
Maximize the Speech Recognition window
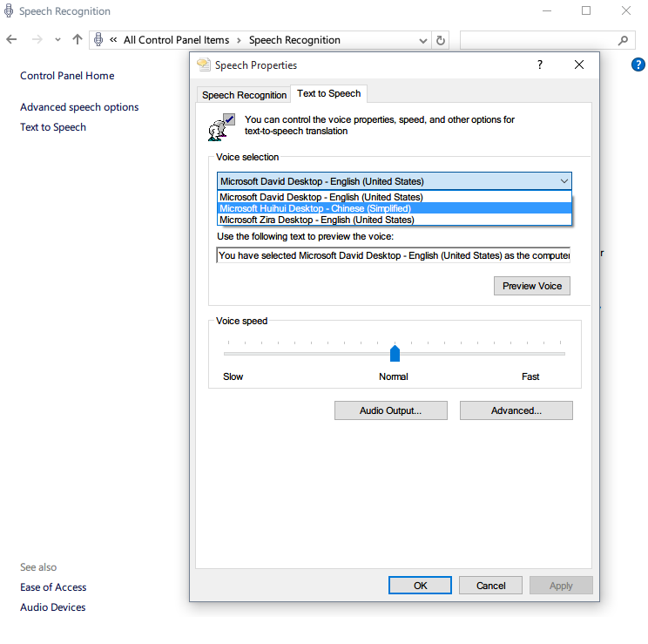(586, 10)
